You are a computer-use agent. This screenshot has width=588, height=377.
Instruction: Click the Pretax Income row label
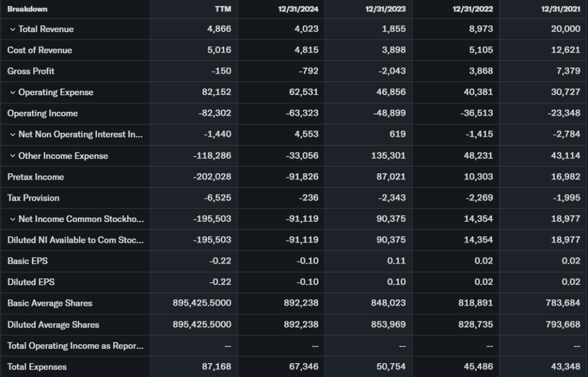(x=36, y=177)
